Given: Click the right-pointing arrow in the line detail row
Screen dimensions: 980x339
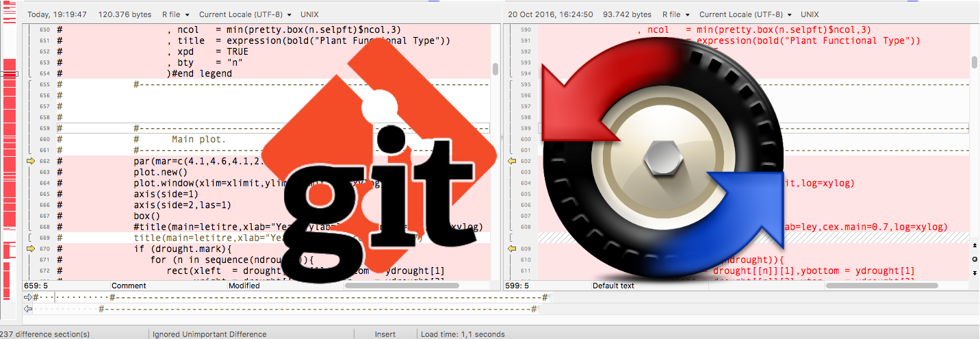Looking at the screenshot, I should [x=28, y=297].
